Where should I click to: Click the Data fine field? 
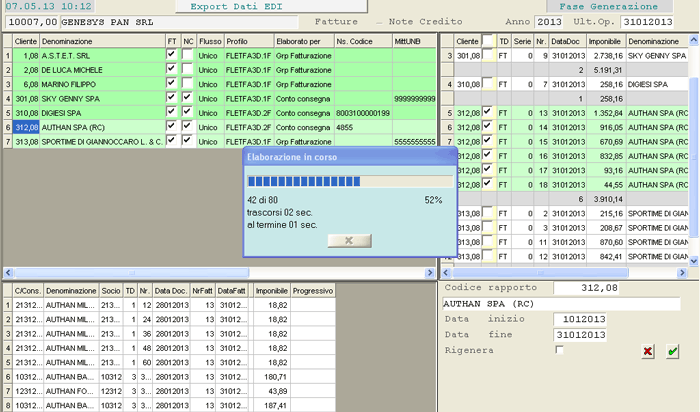click(x=579, y=335)
